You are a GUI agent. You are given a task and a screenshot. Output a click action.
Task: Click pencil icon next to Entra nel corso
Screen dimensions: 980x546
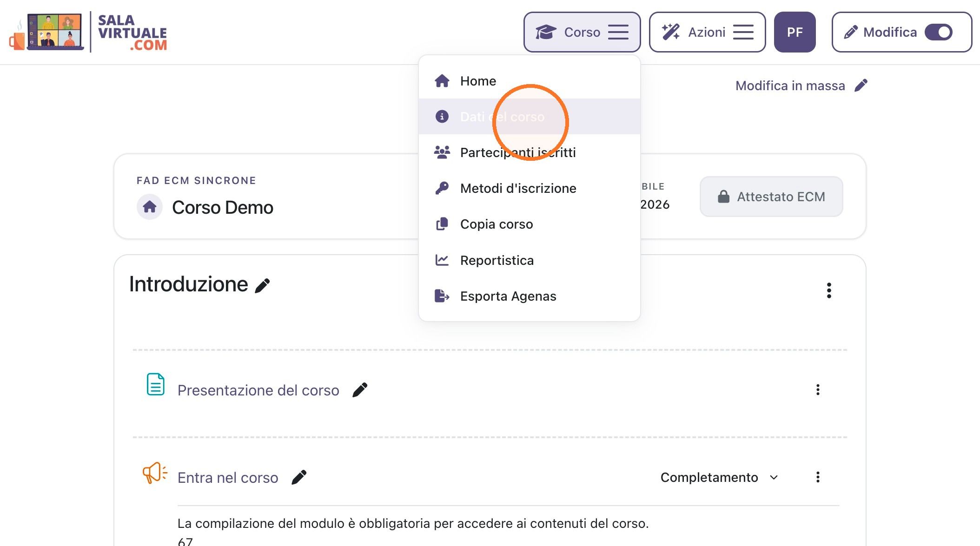point(299,477)
